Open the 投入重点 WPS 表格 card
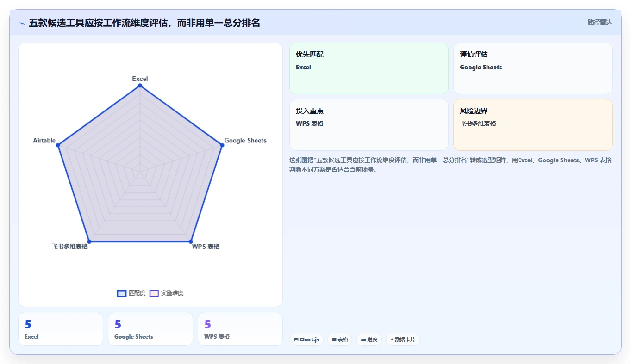The image size is (631, 364). (x=369, y=125)
